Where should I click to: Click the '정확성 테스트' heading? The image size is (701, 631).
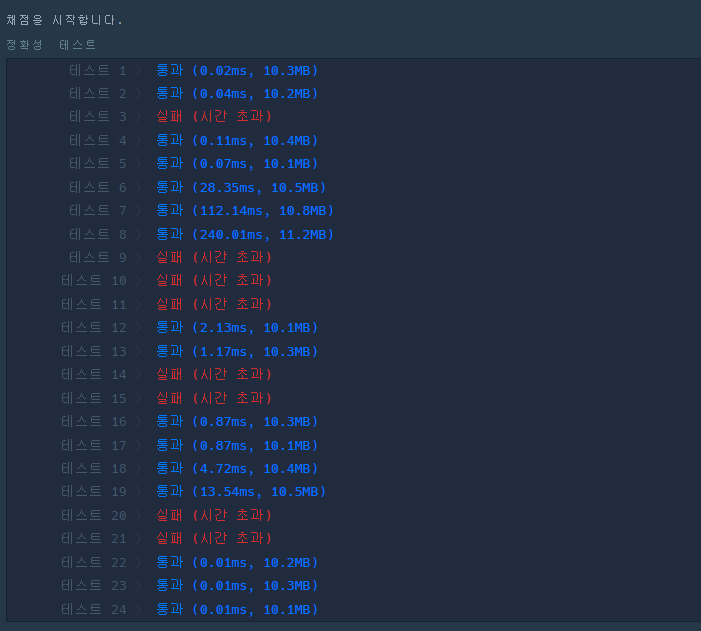[51, 45]
